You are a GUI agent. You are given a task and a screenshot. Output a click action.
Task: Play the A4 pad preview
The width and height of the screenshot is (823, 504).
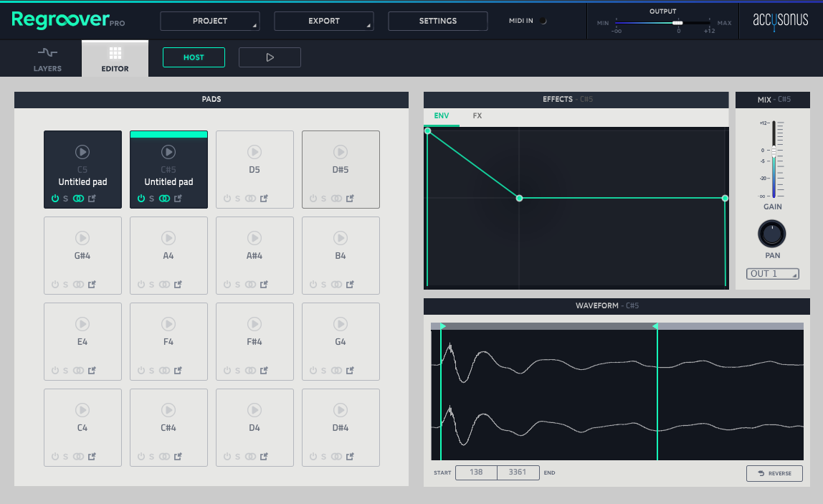[168, 238]
